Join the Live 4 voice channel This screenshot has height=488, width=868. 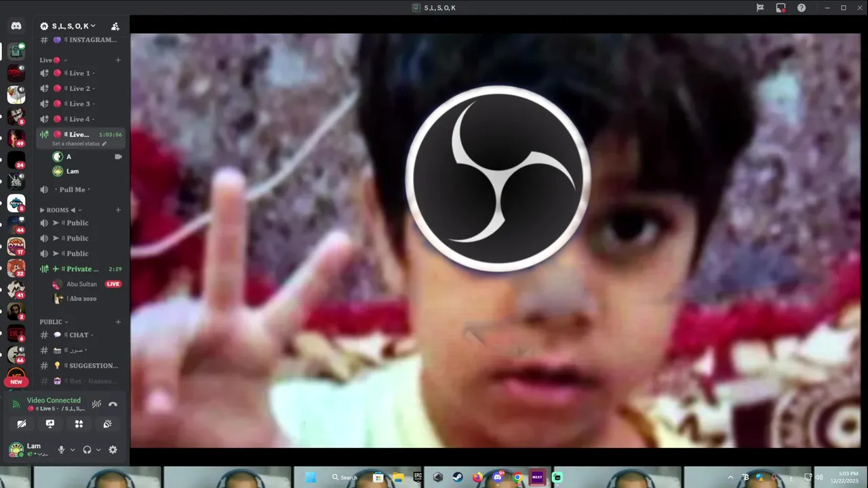click(x=81, y=119)
